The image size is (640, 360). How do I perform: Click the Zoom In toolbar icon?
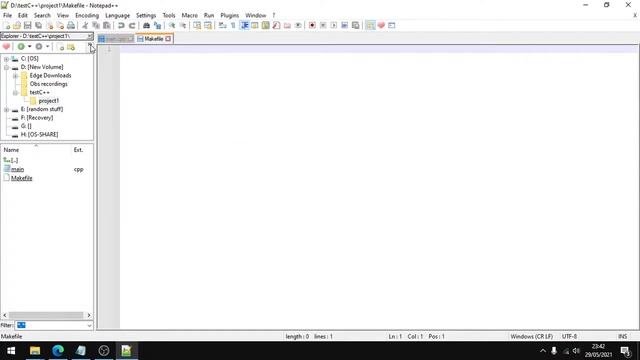[x=172, y=25]
